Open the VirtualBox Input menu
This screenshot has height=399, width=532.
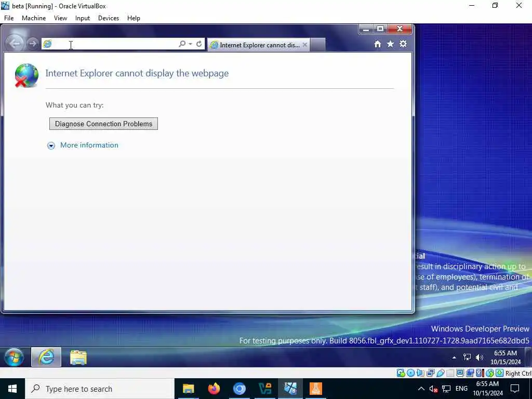(x=83, y=18)
